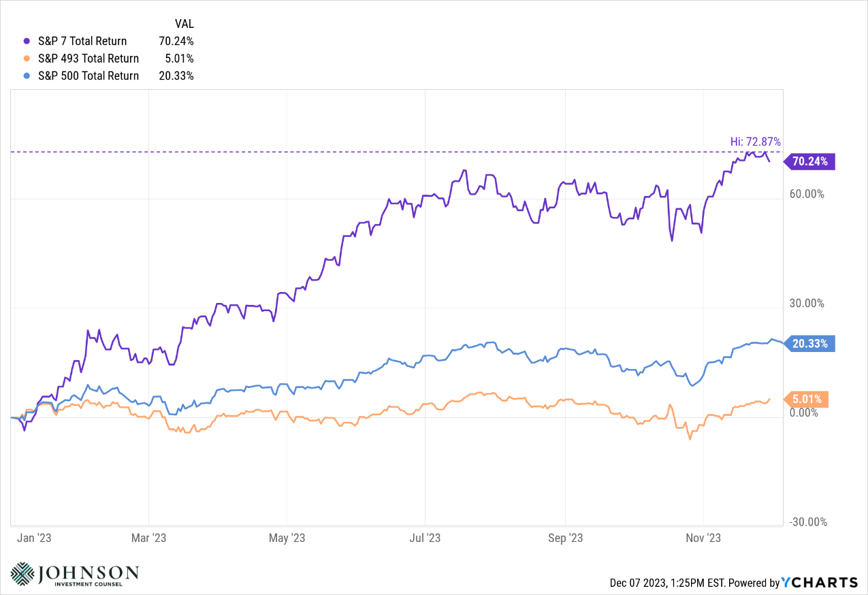Click the Johnson Investment Counsel logo icon
Image resolution: width=868 pixels, height=595 pixels.
[x=22, y=573]
